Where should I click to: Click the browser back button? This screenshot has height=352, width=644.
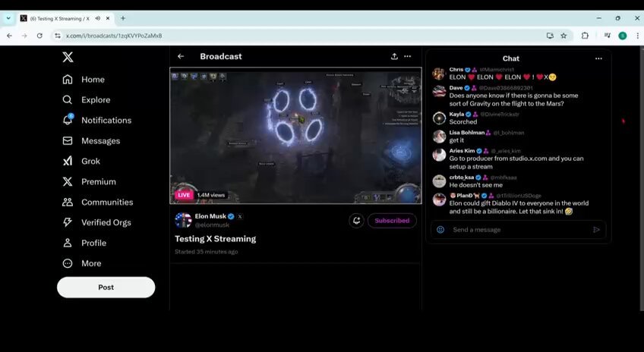click(9, 36)
